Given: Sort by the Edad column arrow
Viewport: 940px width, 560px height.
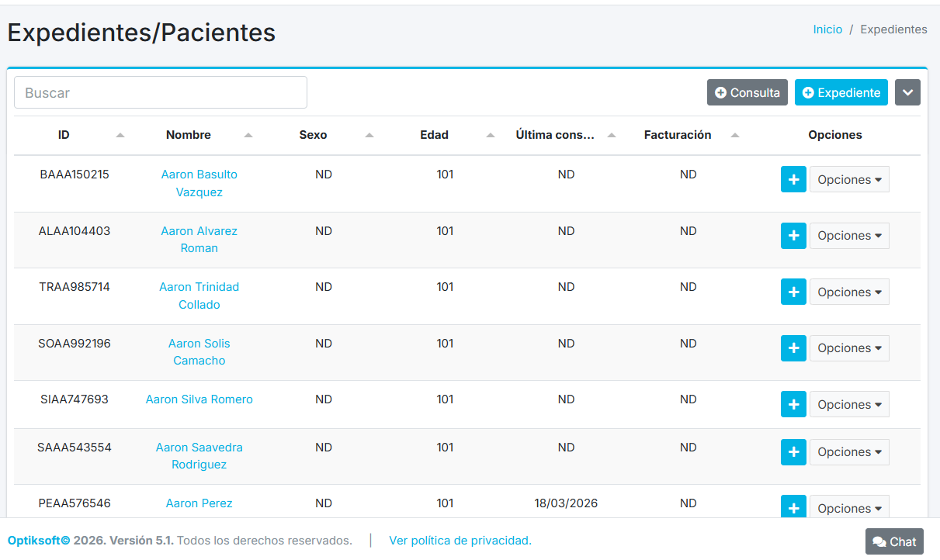Looking at the screenshot, I should tap(490, 135).
